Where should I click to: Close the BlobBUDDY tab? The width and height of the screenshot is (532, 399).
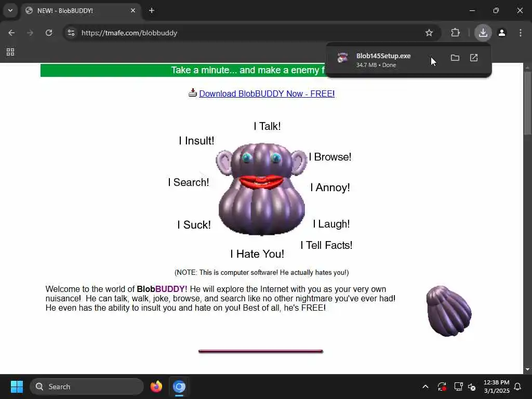133,11
